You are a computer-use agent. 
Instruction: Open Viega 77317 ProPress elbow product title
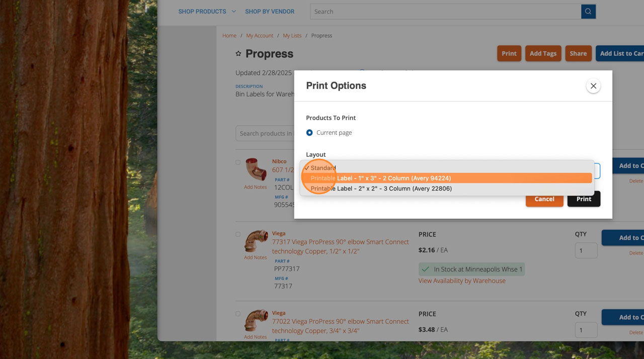click(341, 246)
